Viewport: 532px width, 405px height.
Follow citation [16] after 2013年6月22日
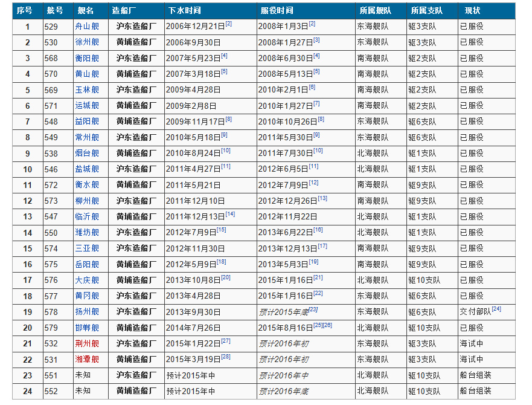click(318, 230)
